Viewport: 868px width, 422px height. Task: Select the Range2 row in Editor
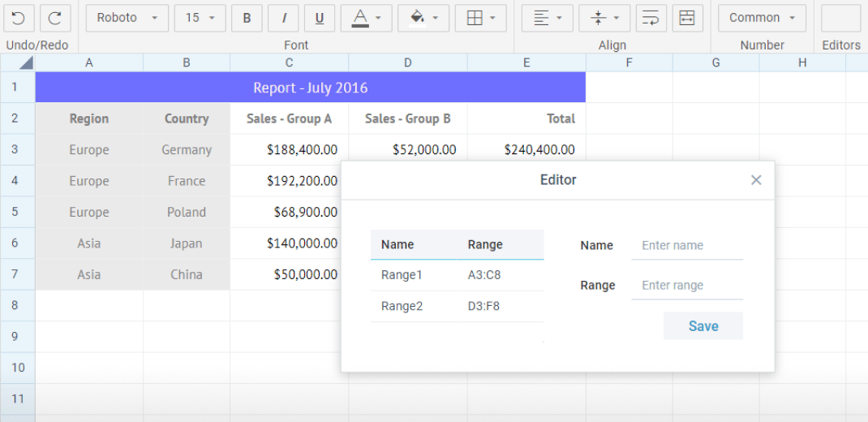pyautogui.click(x=458, y=306)
